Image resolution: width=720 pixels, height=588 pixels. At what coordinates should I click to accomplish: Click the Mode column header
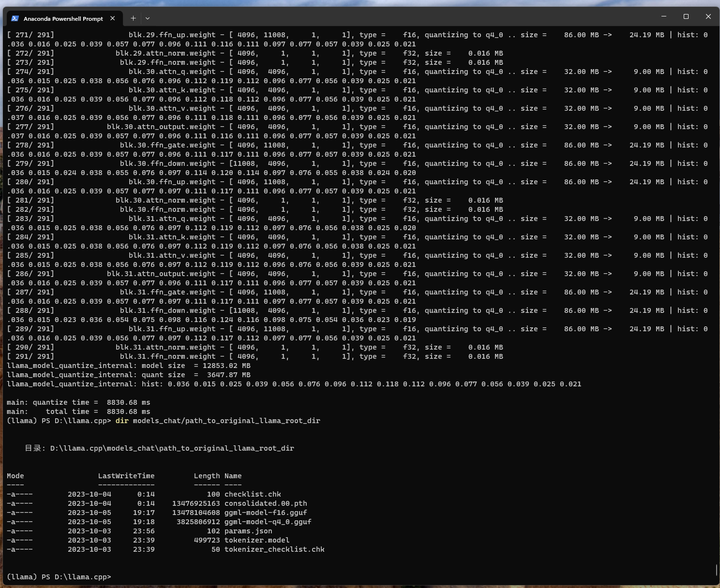pyautogui.click(x=15, y=476)
